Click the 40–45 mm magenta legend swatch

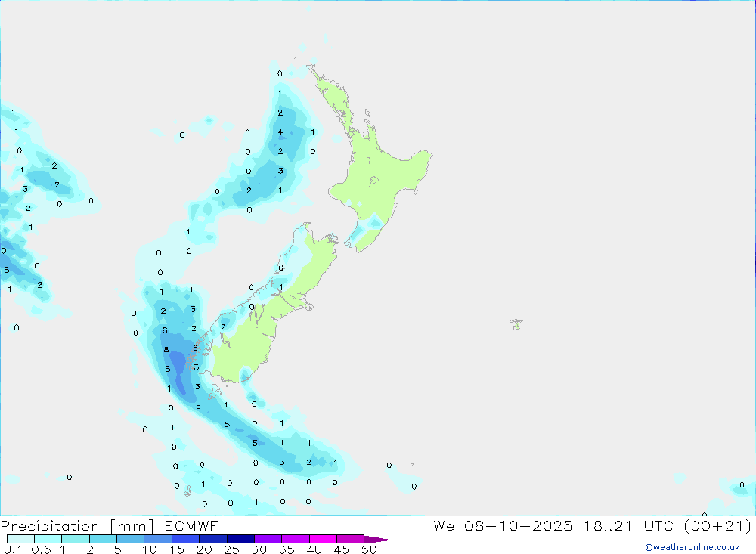323,539
